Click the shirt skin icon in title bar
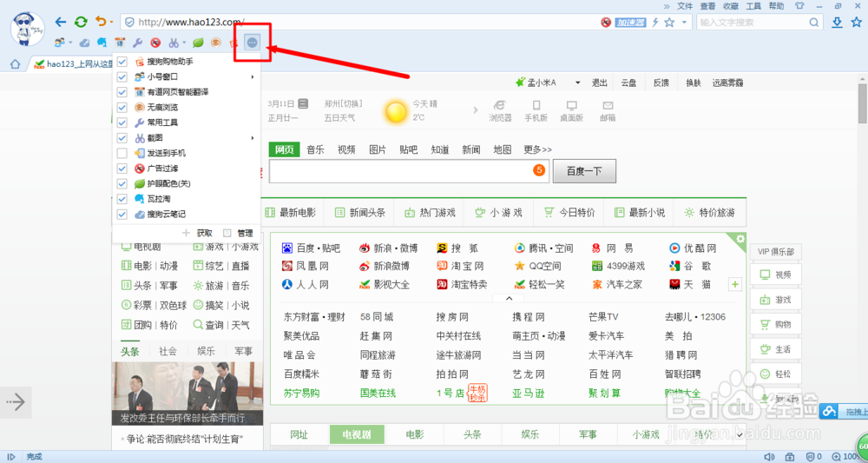Screen dimensions: 868x463 [799, 6]
